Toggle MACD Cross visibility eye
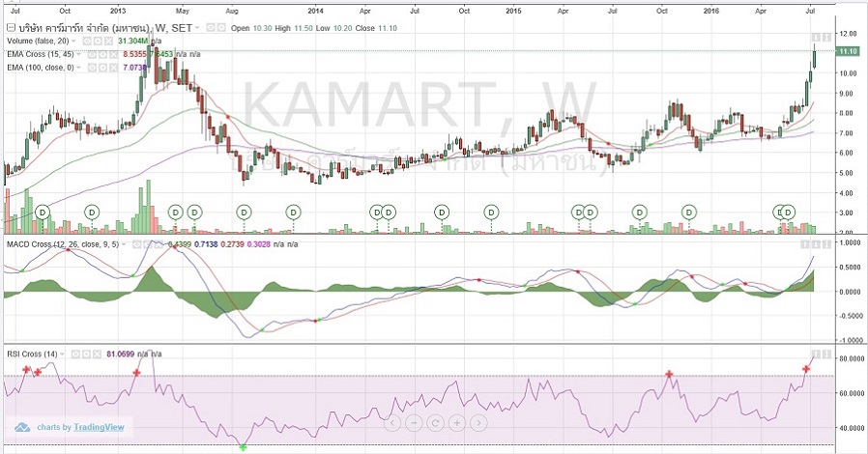The image size is (868, 454). pos(135,243)
